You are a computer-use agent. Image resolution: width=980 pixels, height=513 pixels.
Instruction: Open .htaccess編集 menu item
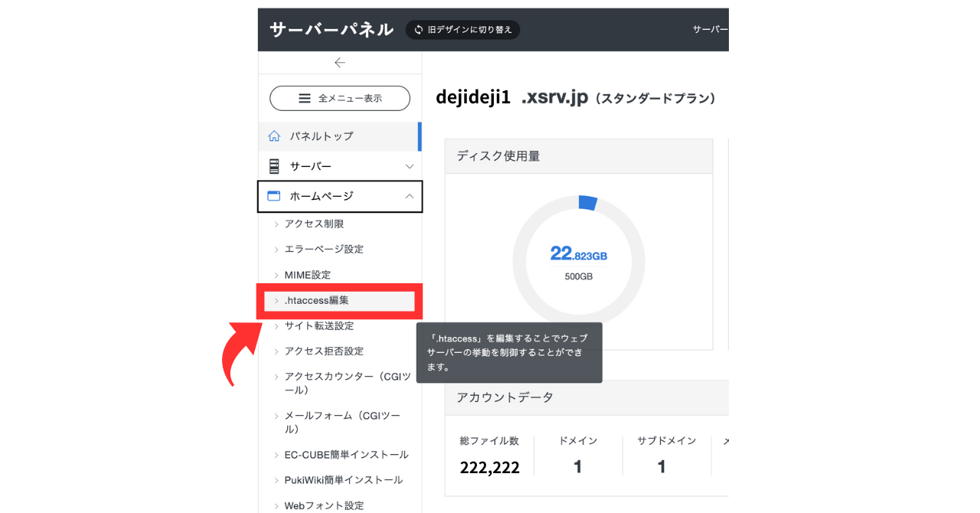pyautogui.click(x=317, y=300)
